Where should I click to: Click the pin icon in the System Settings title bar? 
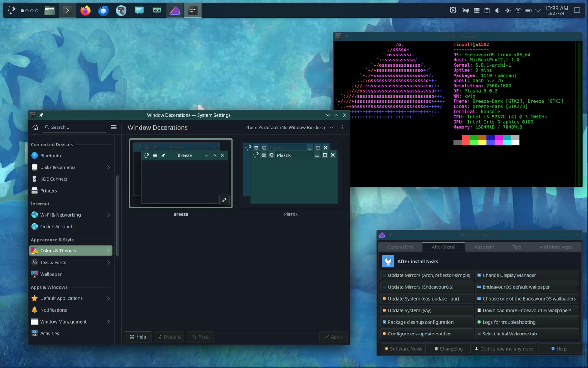coord(41,115)
